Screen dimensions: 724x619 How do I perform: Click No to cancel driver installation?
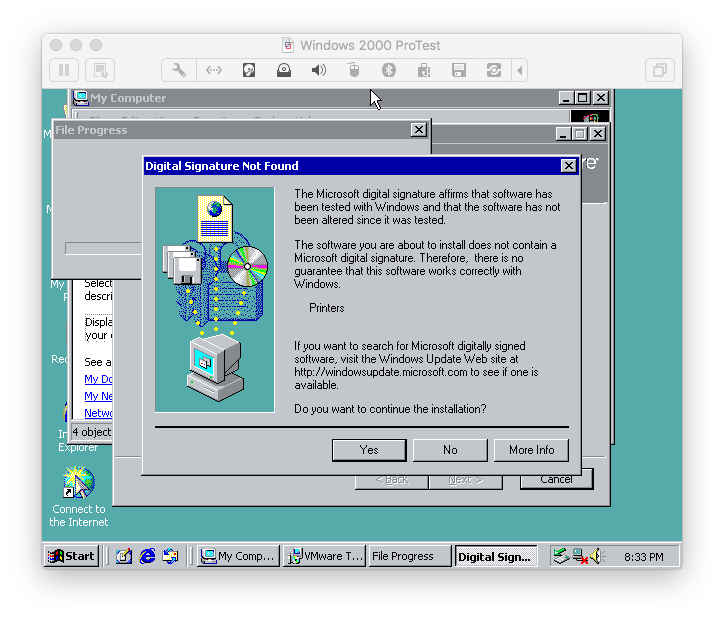point(450,450)
